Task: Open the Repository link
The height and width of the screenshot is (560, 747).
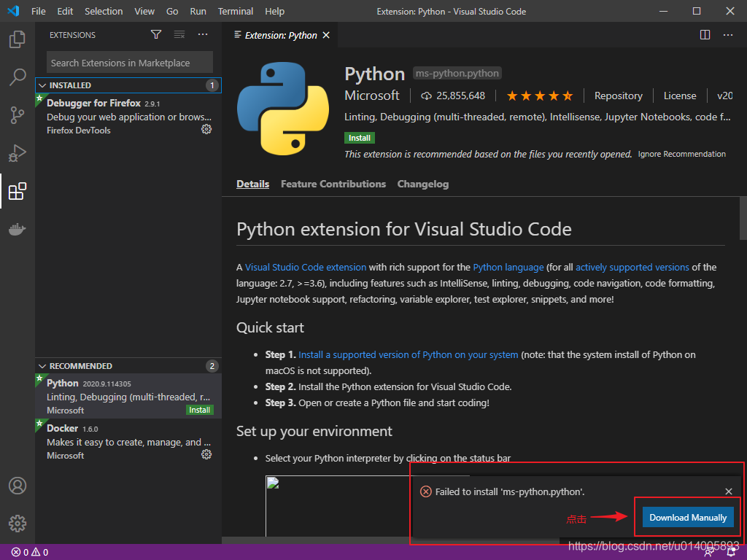Action: coord(618,96)
